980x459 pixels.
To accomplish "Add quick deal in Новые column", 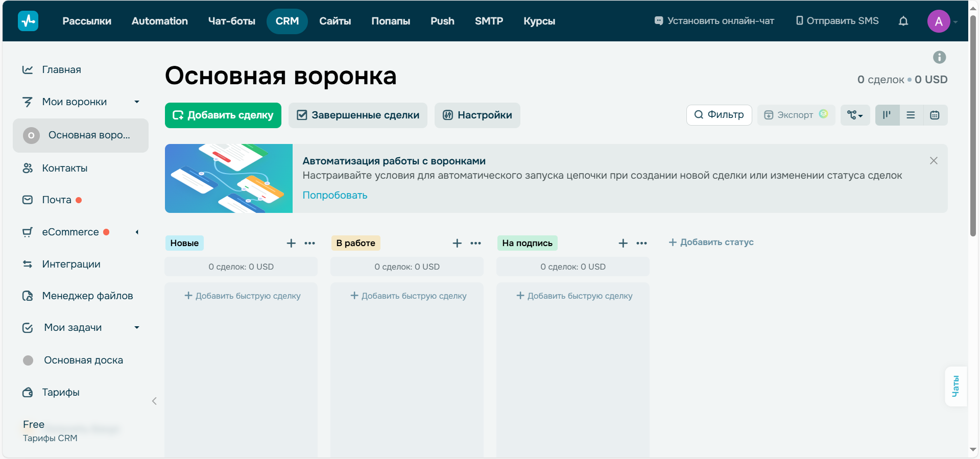I will click(243, 296).
